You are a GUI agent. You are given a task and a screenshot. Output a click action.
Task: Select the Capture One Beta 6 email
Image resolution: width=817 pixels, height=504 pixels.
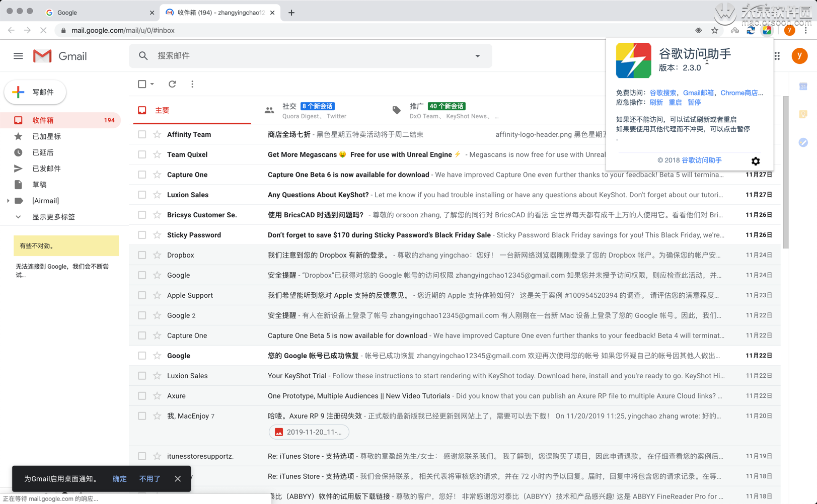pyautogui.click(x=142, y=175)
